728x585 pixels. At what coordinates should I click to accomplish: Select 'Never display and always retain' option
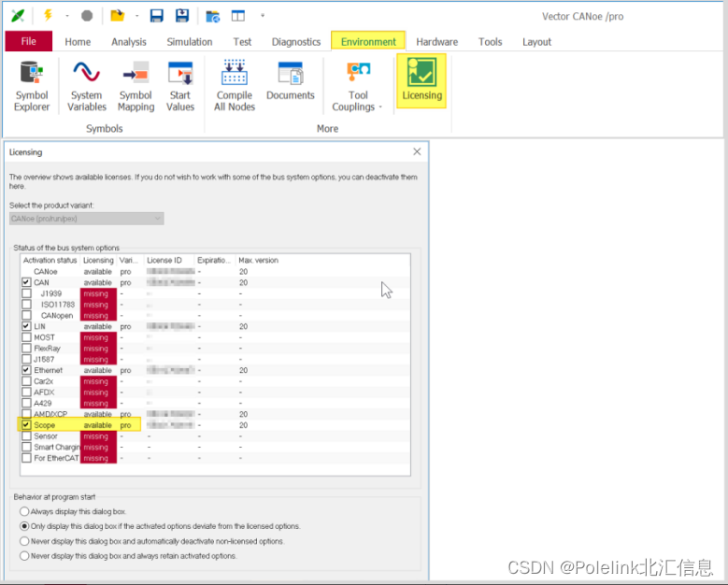pos(24,556)
